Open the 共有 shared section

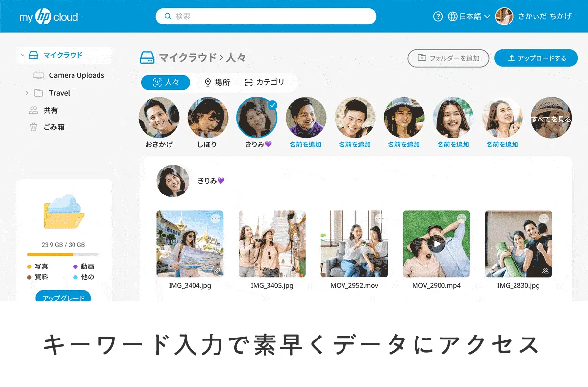pos(50,110)
